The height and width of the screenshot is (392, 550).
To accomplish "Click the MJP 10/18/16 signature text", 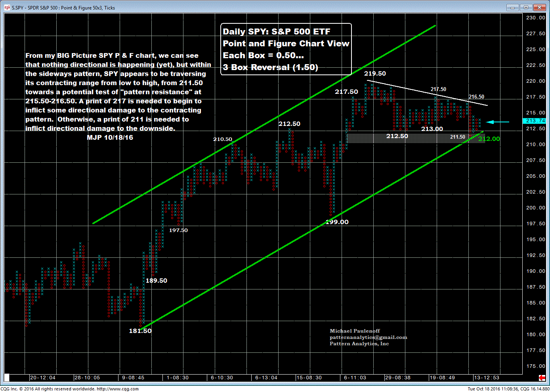I will 110,137.
